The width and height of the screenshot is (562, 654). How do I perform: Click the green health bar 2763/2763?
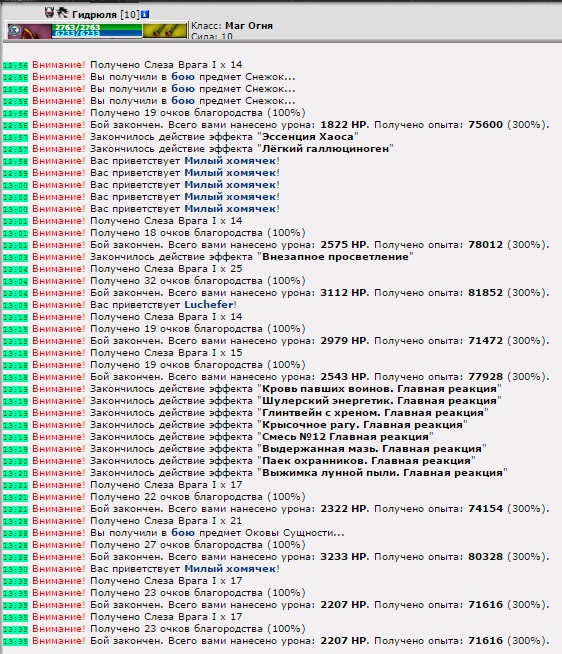(x=97, y=27)
